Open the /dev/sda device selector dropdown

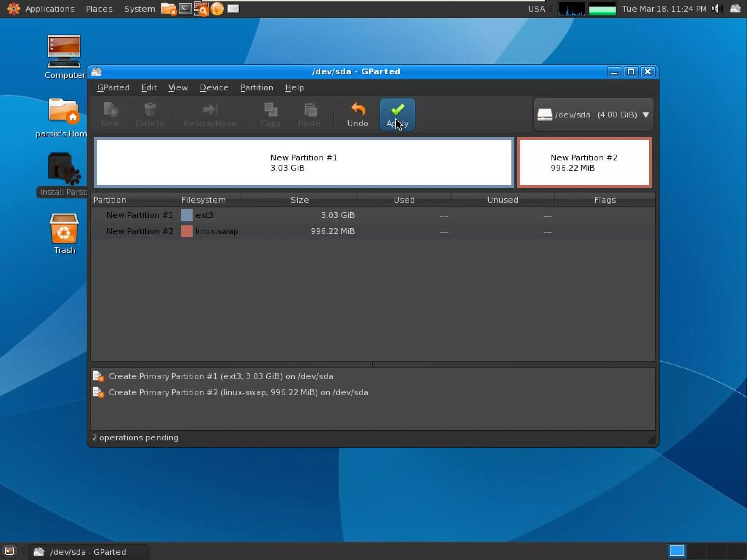[593, 114]
